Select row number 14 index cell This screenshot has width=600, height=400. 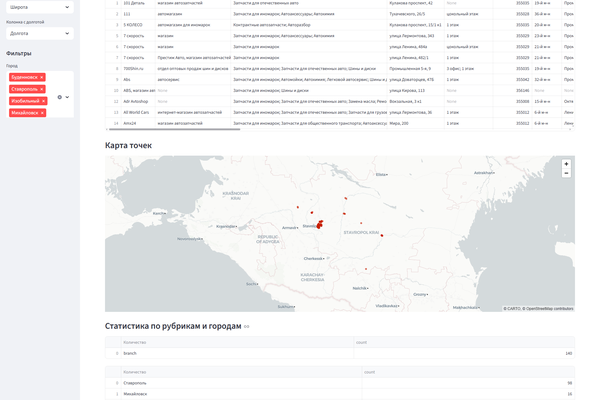tap(113, 123)
